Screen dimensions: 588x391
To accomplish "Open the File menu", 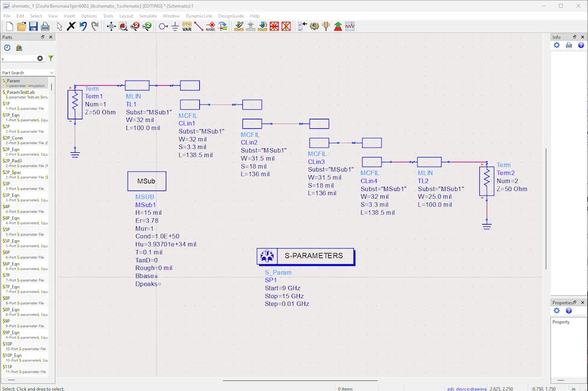I will pyautogui.click(x=7, y=16).
